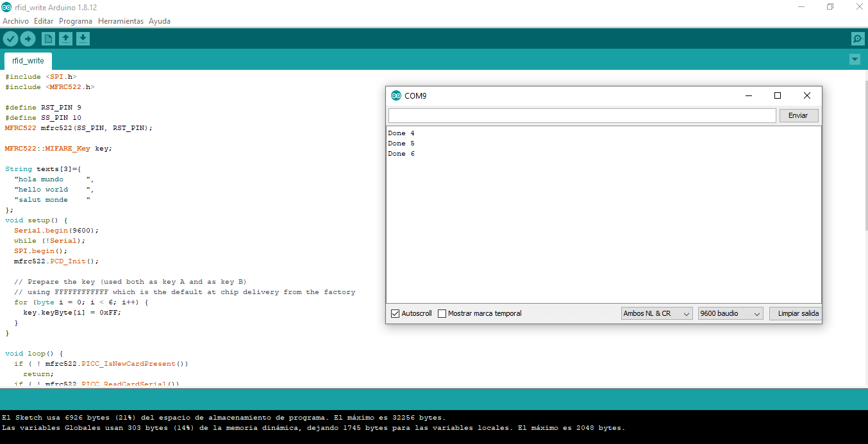Screen dimensions: 868x444
Task: Click the "hola mundo" string in code
Action: [52, 179]
